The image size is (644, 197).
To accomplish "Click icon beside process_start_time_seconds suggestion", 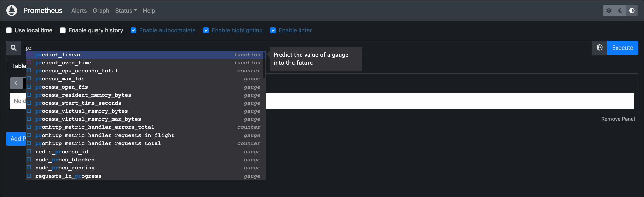I will point(29,103).
